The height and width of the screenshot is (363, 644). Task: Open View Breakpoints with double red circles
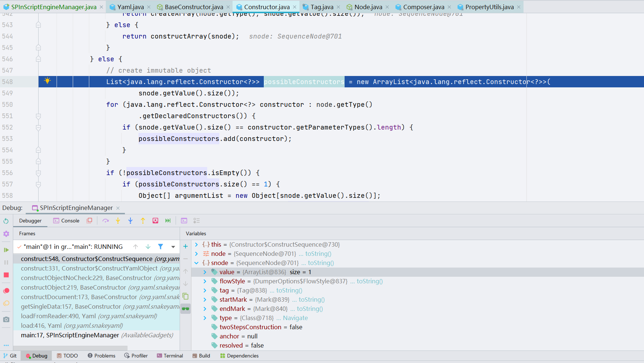point(6,291)
